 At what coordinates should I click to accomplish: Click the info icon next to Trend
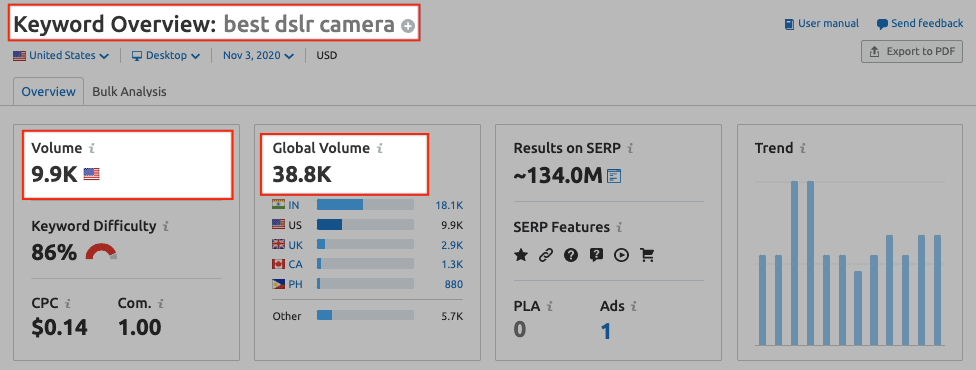[803, 148]
